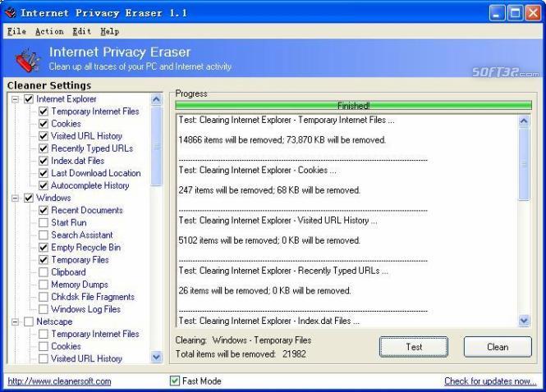This screenshot has width=546, height=392.
Task: Open the Help menu
Action: pos(110,31)
